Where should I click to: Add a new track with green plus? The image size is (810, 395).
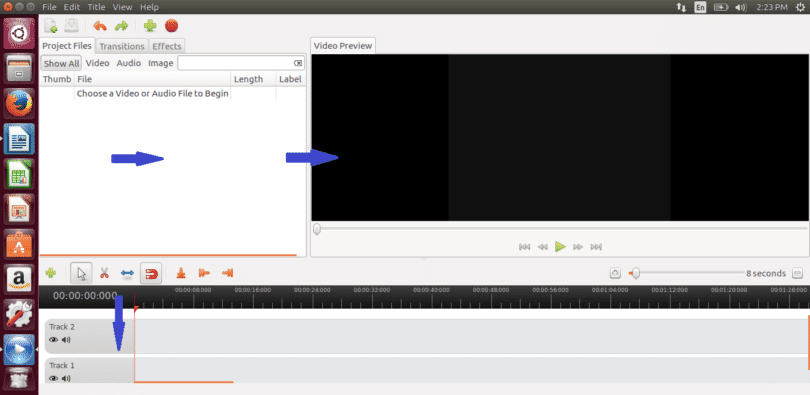[x=51, y=273]
